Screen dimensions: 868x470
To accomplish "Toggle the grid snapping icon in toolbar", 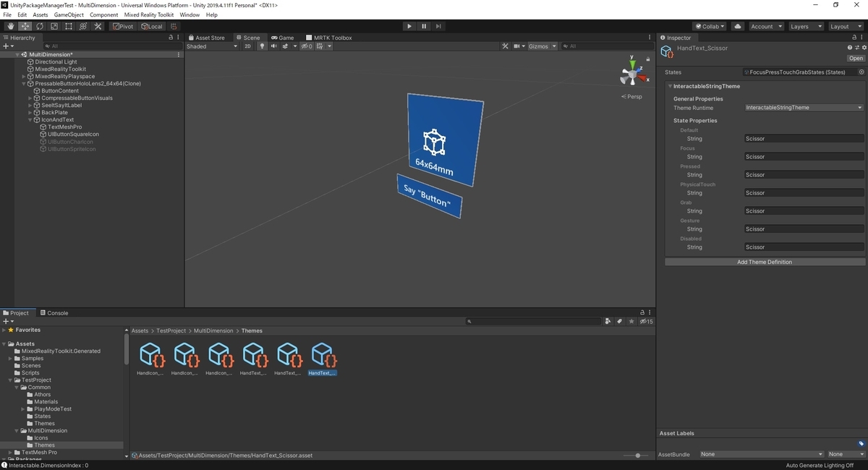I will tap(174, 26).
